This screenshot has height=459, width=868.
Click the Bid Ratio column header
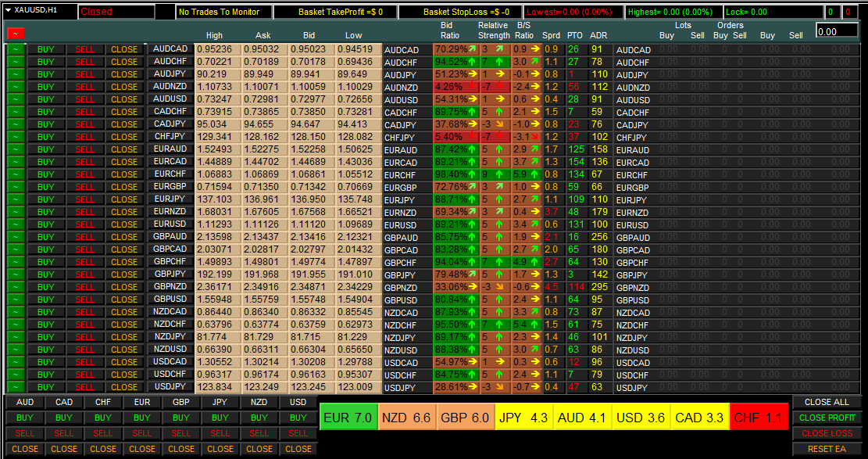pos(450,30)
